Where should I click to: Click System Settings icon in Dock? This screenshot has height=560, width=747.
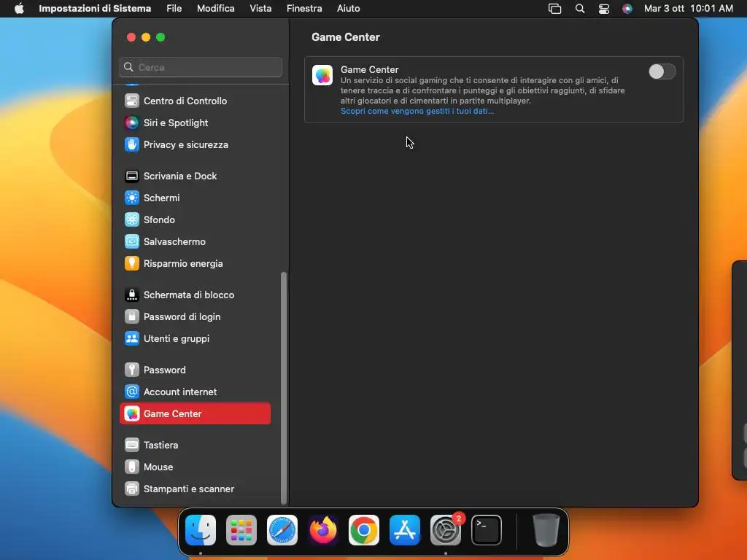[446, 530]
